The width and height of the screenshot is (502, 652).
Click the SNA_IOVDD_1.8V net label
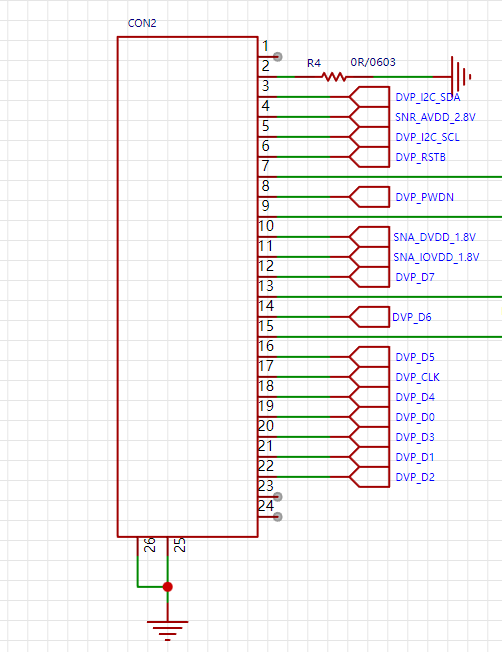click(x=436, y=257)
